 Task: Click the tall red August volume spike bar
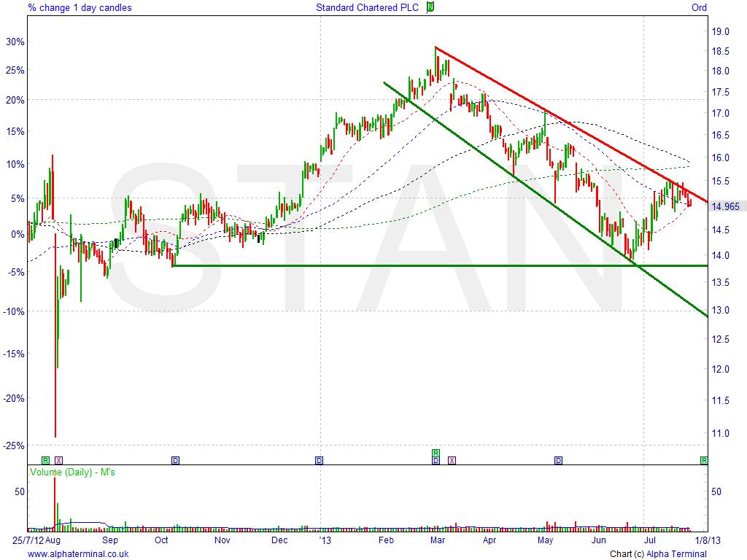(x=55, y=503)
